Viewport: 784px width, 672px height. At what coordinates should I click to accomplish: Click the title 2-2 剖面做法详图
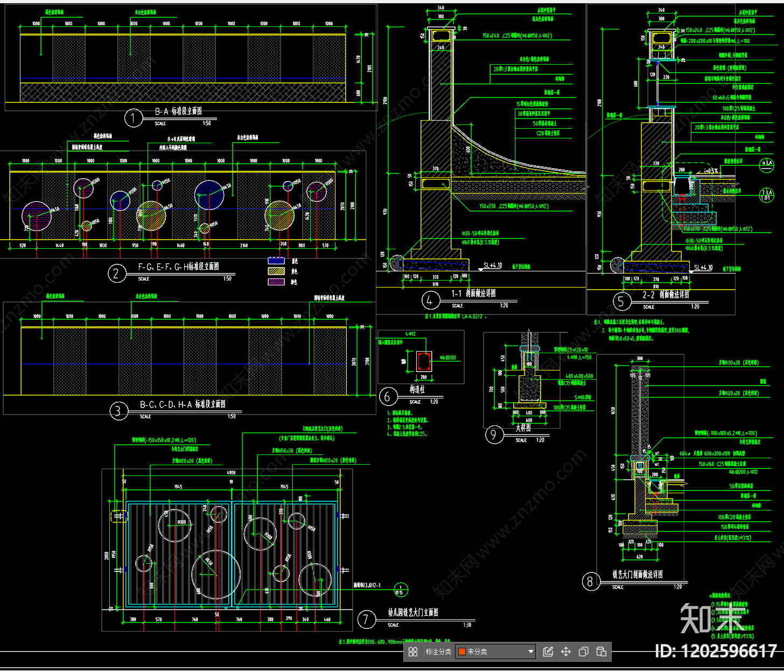(x=666, y=295)
